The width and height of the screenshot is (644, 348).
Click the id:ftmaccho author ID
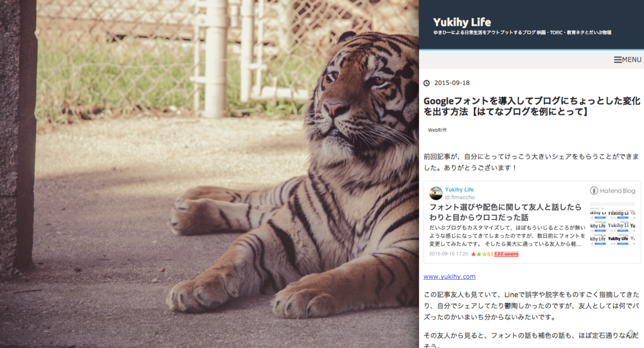[x=460, y=197]
